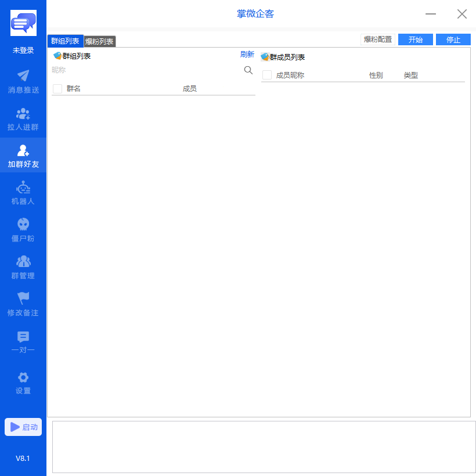Toggle select-all checkbox beside 成员昵称
This screenshot has height=476, width=476.
coord(267,75)
